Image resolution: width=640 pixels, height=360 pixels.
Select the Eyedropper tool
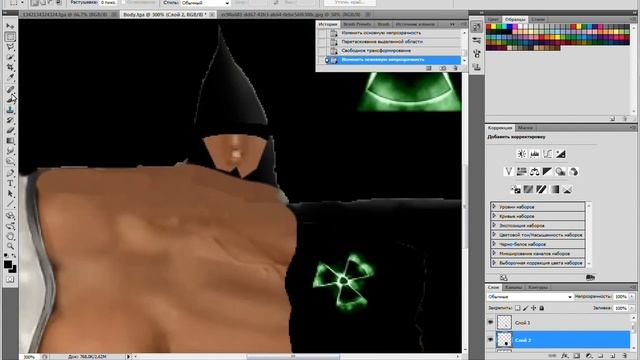(x=10, y=78)
